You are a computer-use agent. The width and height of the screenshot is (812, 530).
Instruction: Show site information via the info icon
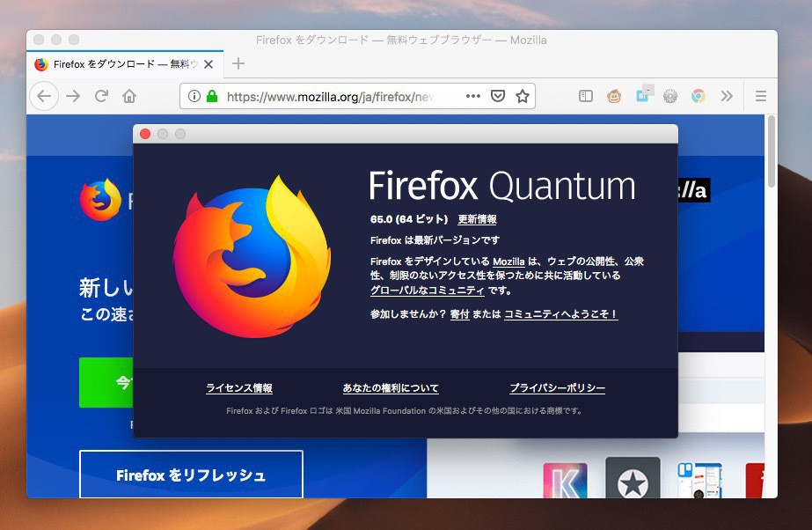[194, 96]
